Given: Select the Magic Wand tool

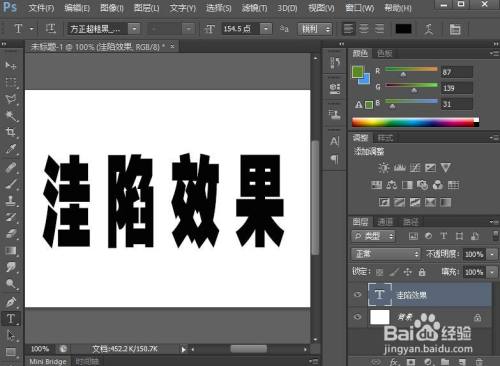Looking at the screenshot, I should click(x=11, y=116).
